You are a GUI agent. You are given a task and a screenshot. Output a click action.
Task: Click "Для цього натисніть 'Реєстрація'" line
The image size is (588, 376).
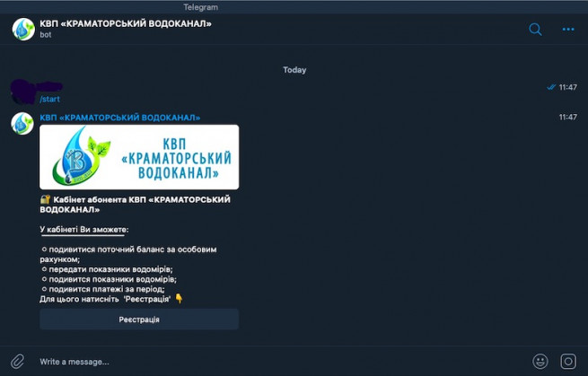pyautogui.click(x=111, y=299)
